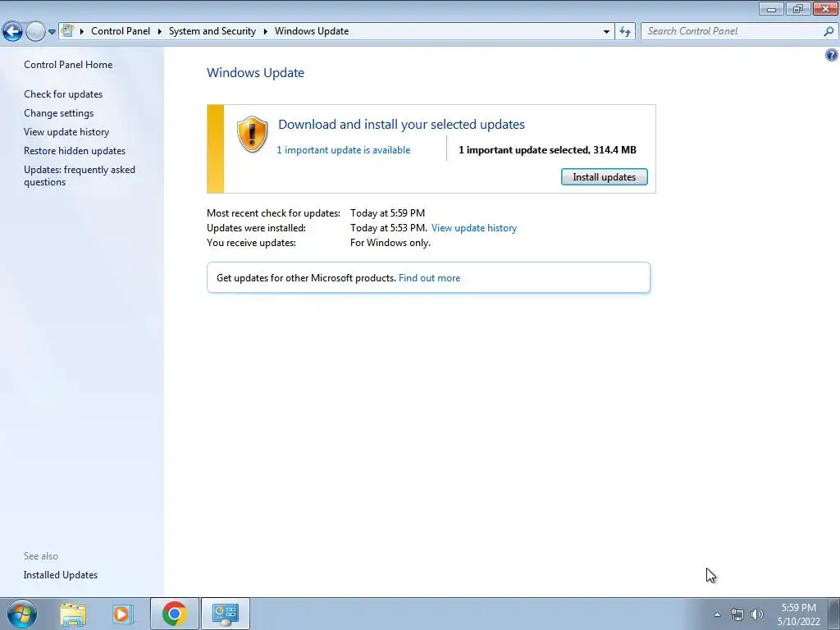Click 1 important update selected, 314.4 MB text
The image size is (840, 630).
[547, 150]
